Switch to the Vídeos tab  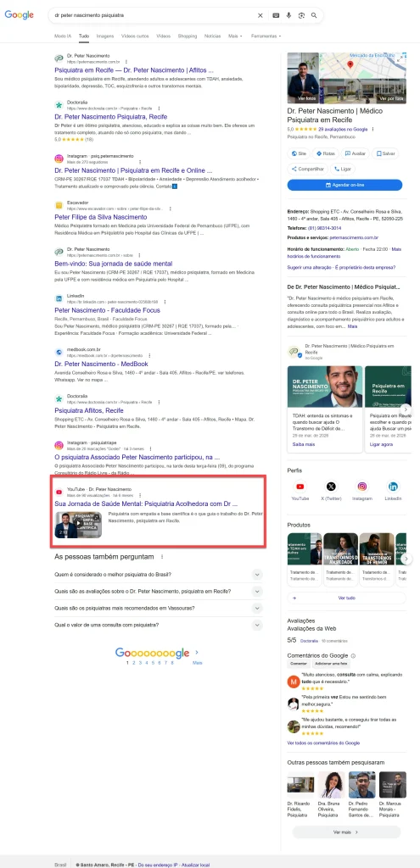(x=164, y=36)
